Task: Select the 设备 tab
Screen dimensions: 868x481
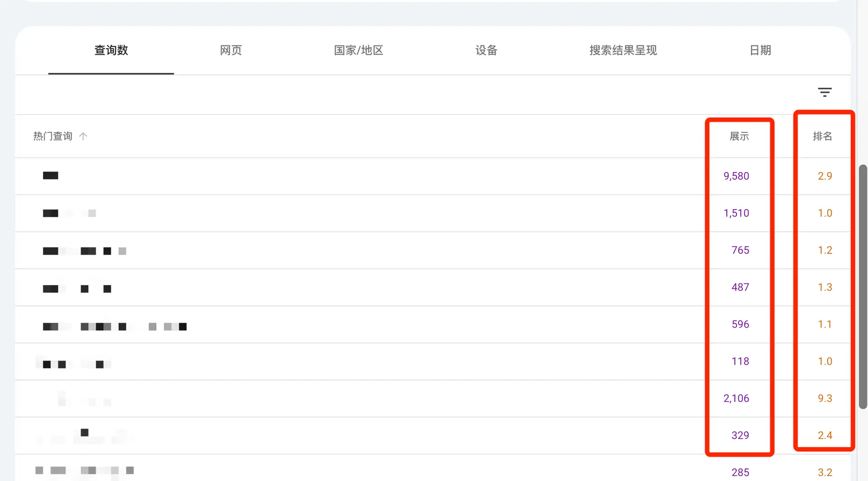Action: 486,50
